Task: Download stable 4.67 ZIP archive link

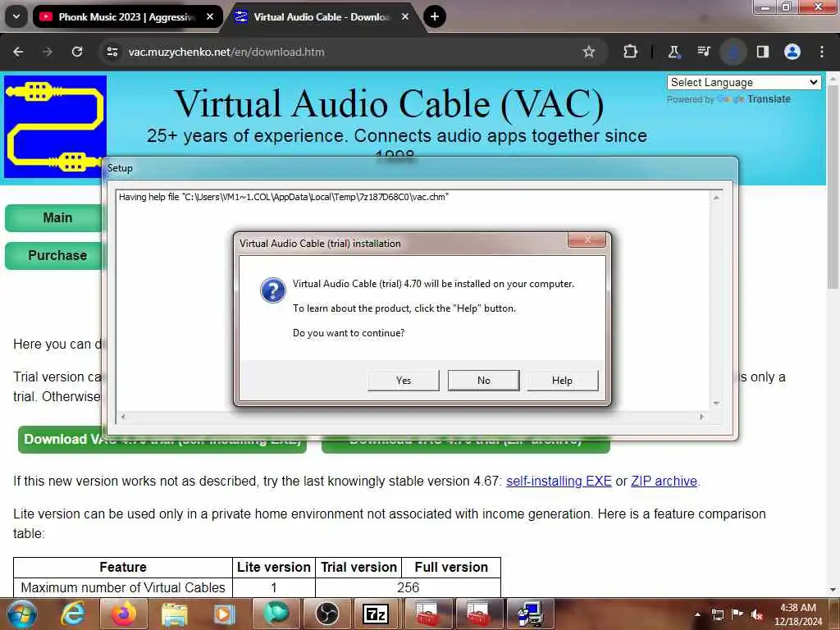Action: pyautogui.click(x=664, y=481)
